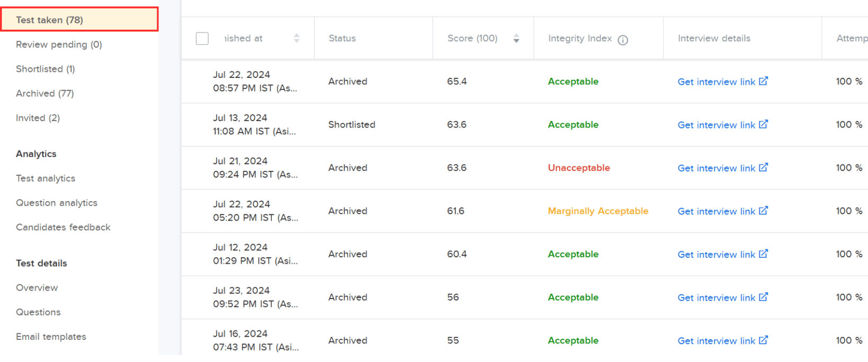
Task: Click external link icon in Marginally Acceptable row
Action: 763,211
